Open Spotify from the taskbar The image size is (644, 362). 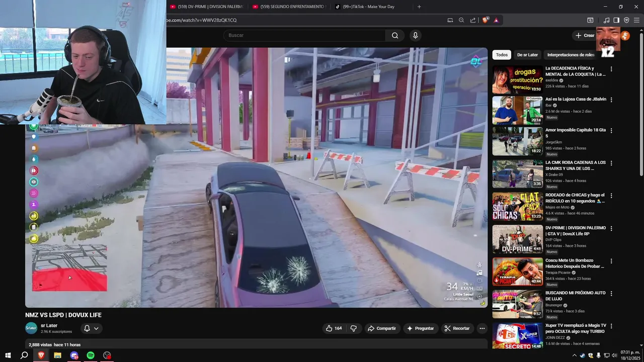[91, 355]
